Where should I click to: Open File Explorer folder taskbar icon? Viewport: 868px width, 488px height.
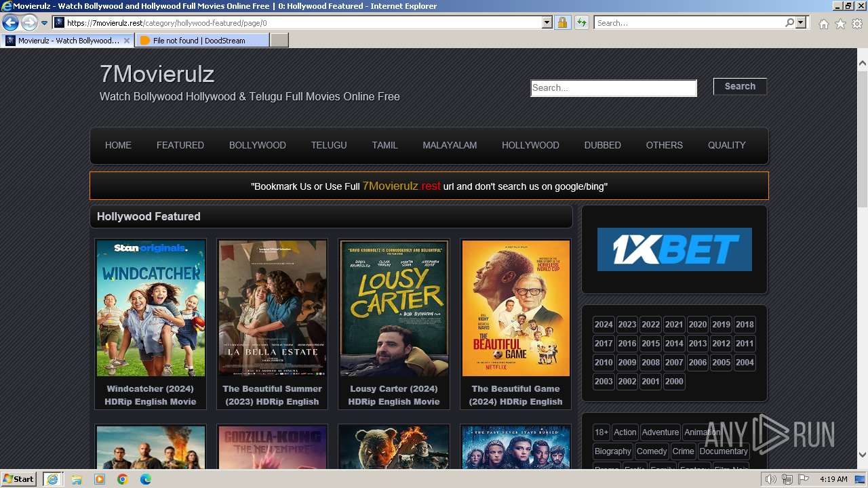click(x=77, y=479)
